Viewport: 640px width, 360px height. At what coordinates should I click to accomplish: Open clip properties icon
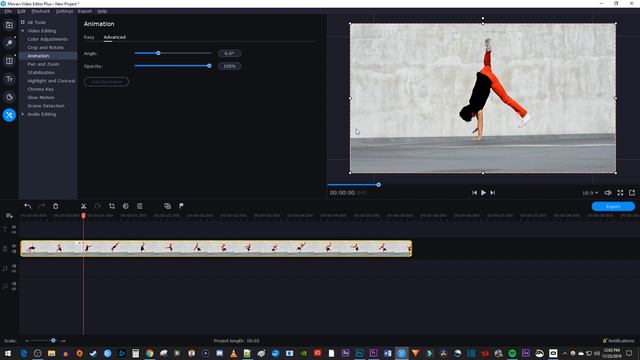(x=140, y=206)
